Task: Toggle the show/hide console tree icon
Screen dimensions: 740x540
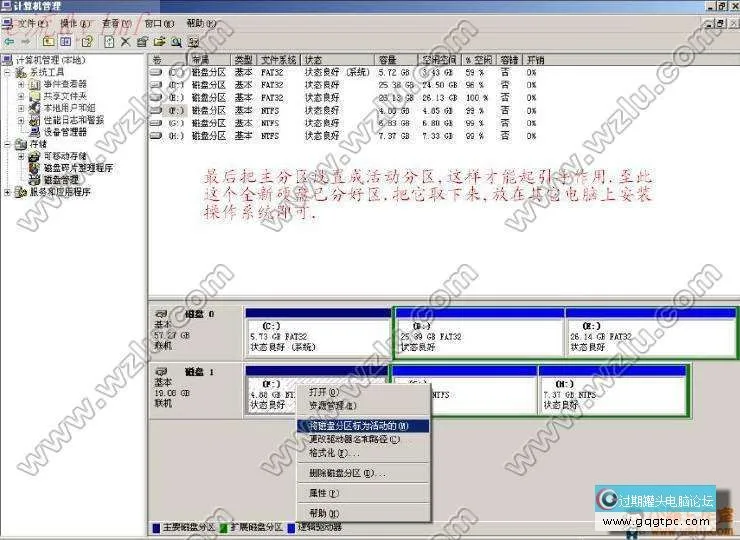Action: 66,42
